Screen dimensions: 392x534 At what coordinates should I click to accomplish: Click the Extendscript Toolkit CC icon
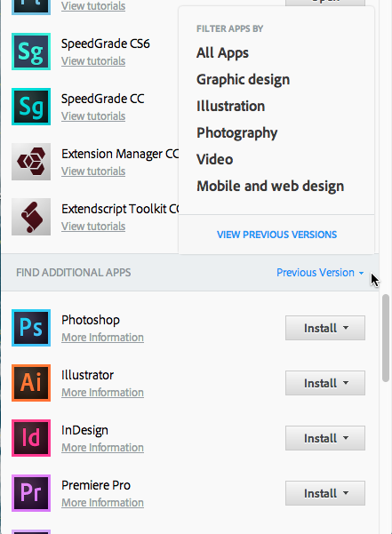point(31,217)
